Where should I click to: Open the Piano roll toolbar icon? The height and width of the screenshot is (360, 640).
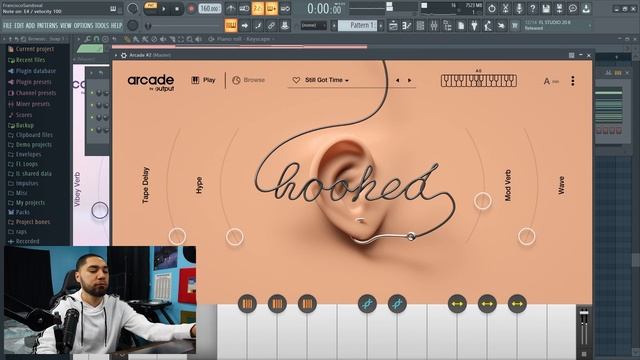click(407, 26)
